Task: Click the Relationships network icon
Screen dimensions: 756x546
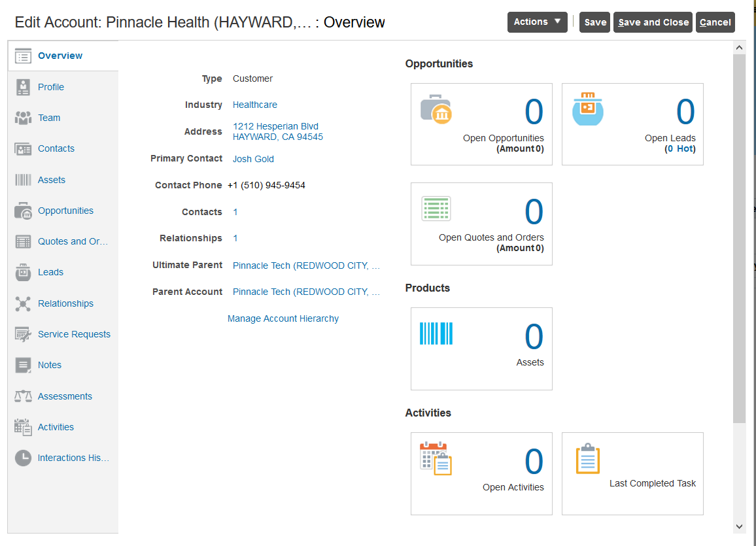Action: 23,303
